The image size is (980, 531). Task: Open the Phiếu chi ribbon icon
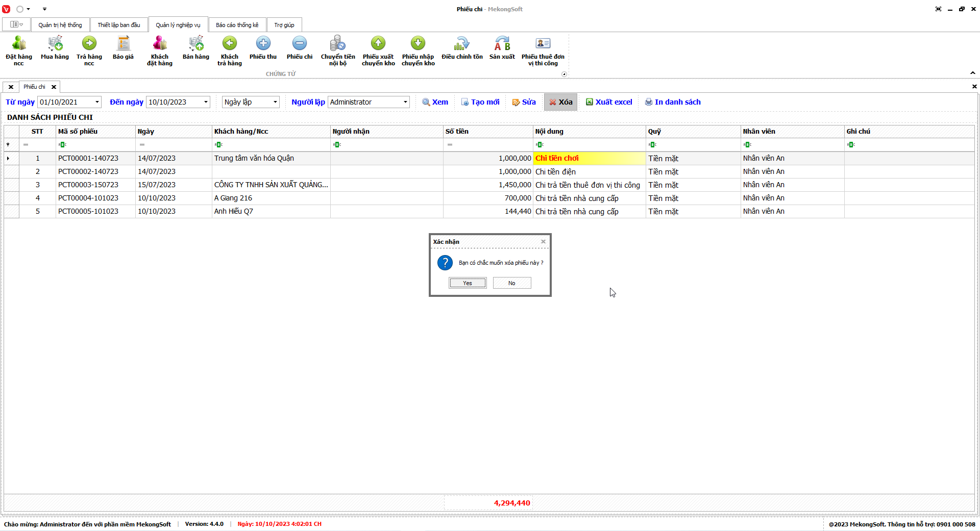(300, 47)
